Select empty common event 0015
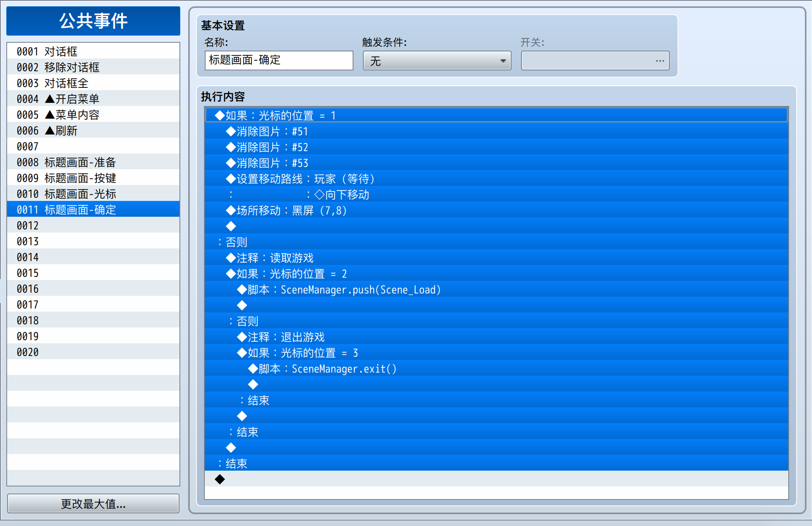The image size is (812, 526). click(93, 272)
